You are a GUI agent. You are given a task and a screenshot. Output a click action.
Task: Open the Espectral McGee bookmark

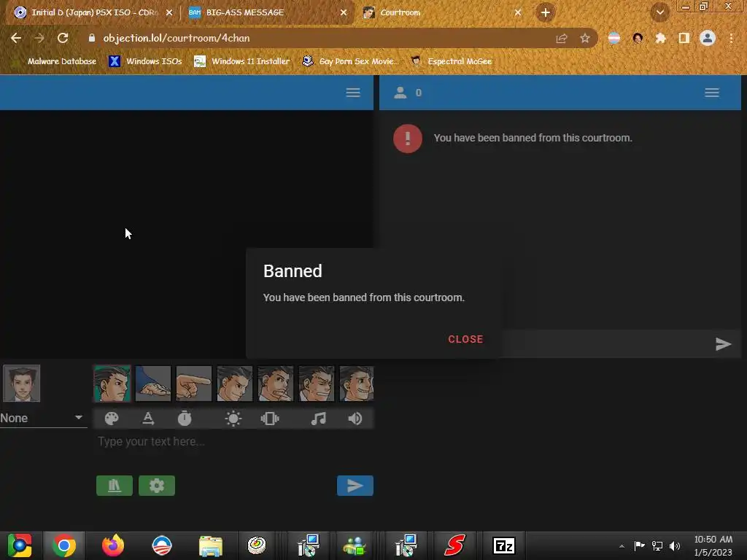coord(452,61)
